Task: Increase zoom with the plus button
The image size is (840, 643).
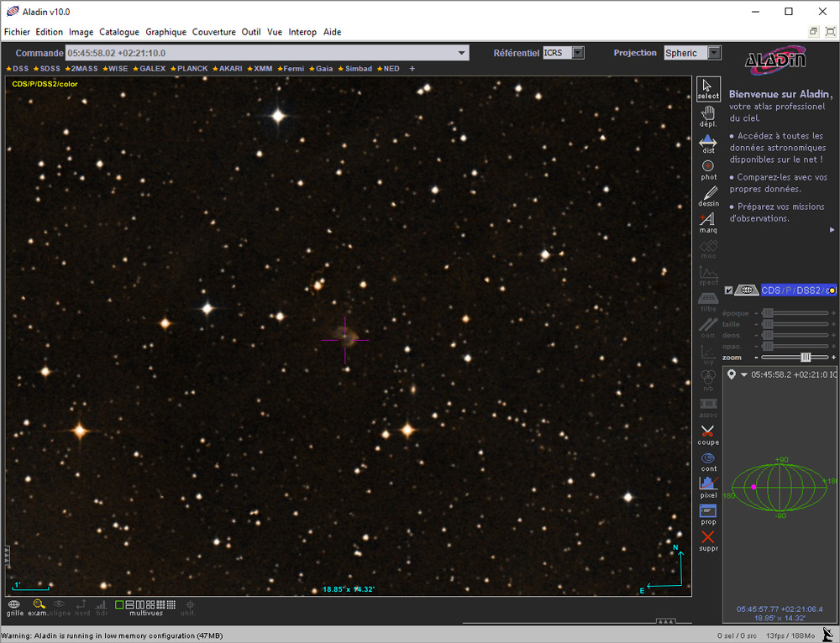Action: coord(833,357)
